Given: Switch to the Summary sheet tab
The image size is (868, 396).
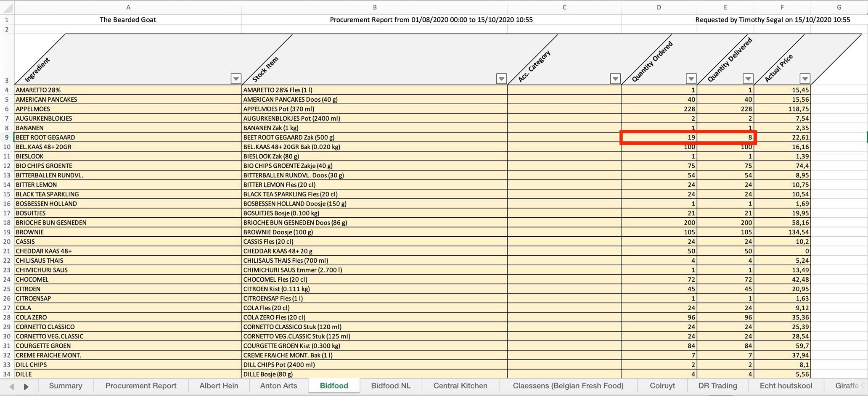Looking at the screenshot, I should [66, 386].
